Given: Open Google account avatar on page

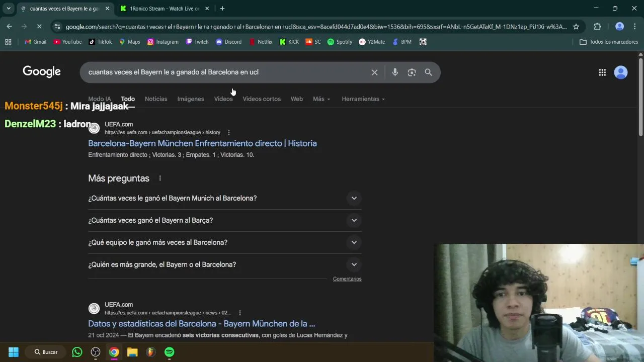Looking at the screenshot, I should point(621,72).
